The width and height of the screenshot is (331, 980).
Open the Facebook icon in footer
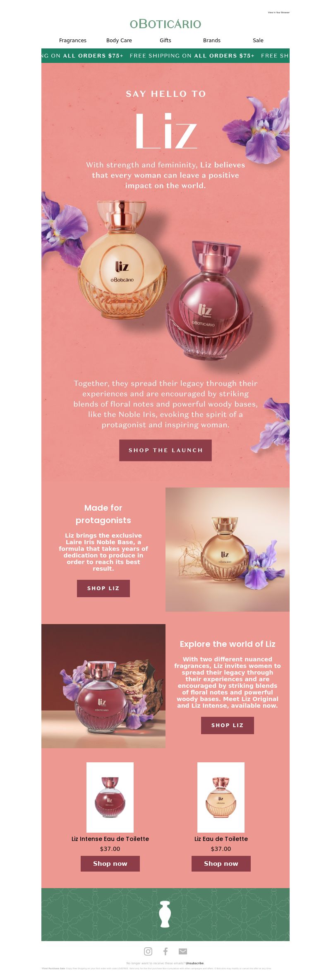165,951
